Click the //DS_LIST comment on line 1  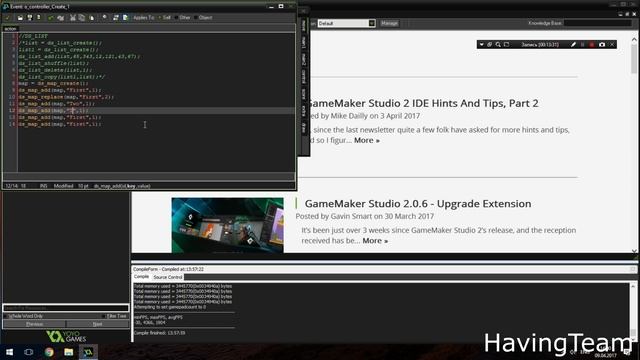pos(33,36)
